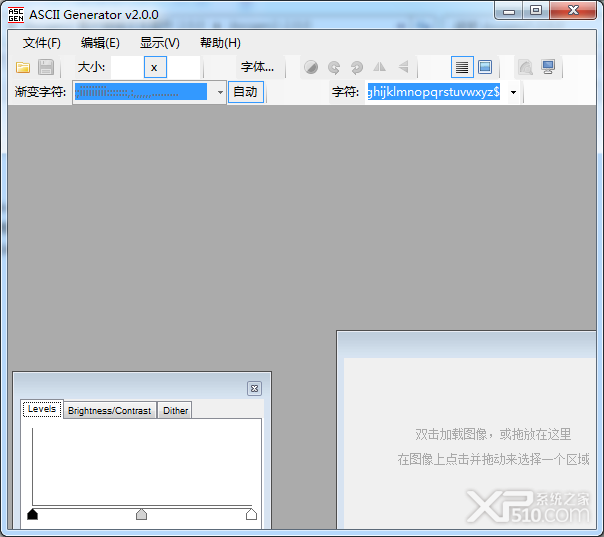Image resolution: width=604 pixels, height=537 pixels.
Task: Open the 编辑(E) menu
Action: click(100, 43)
